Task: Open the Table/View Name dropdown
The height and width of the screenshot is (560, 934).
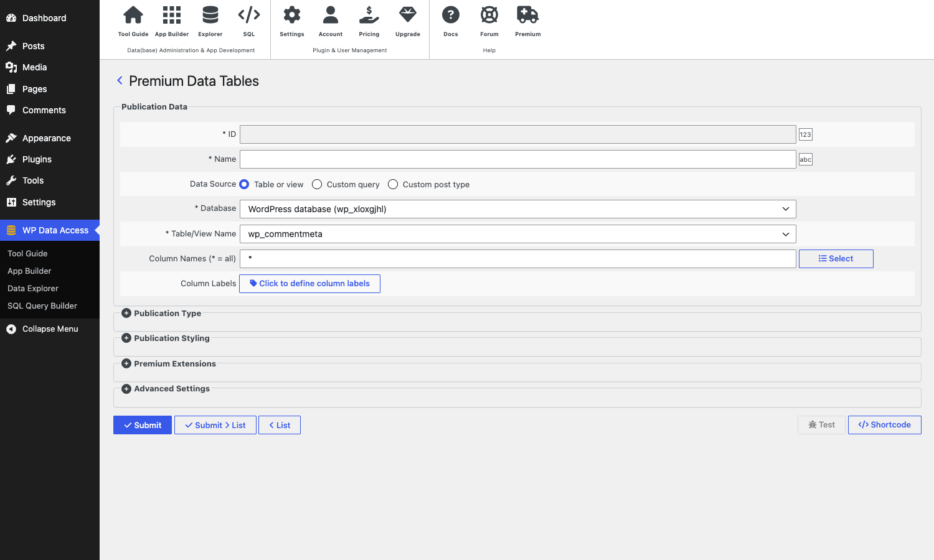Action: (518, 234)
